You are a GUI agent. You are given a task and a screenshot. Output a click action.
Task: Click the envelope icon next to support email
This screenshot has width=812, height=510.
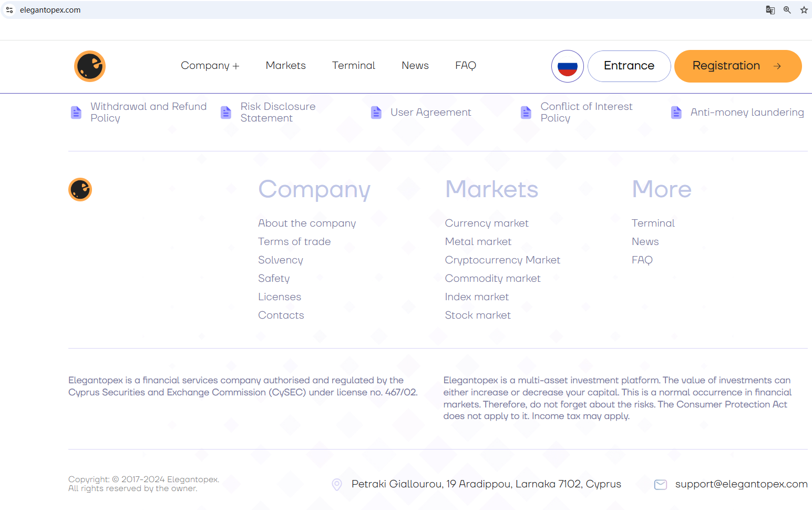[x=660, y=484]
